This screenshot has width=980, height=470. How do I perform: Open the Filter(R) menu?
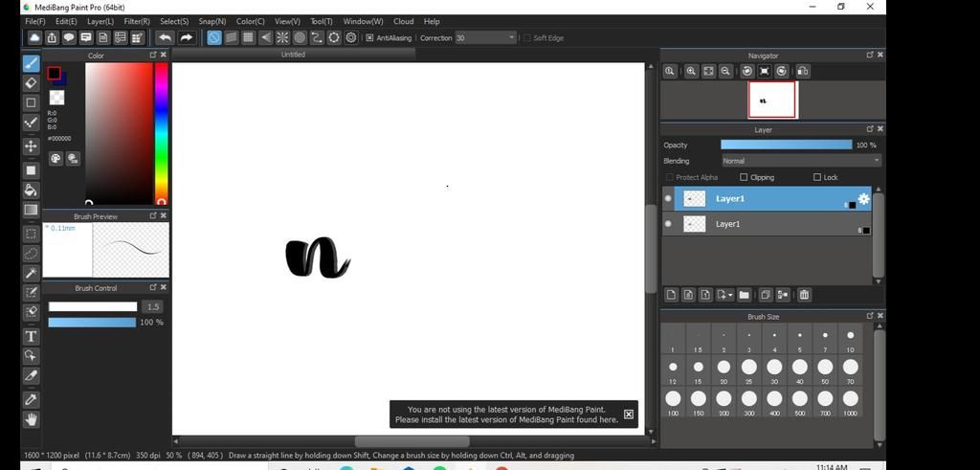(137, 21)
